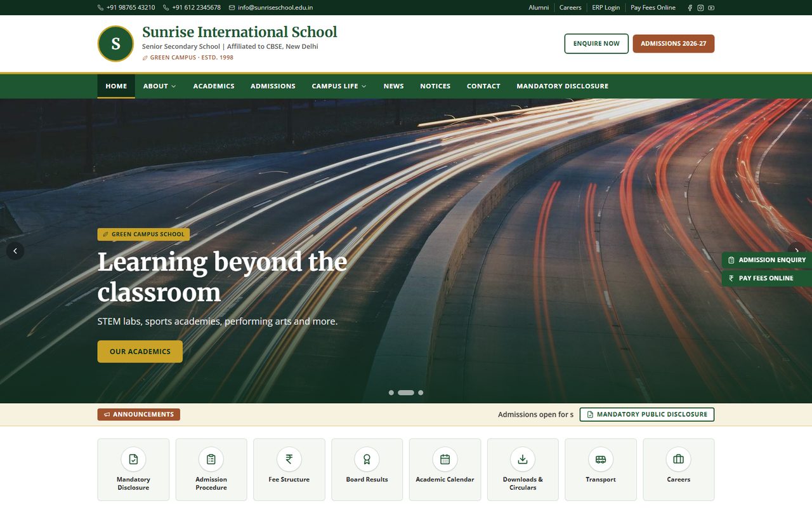
Task: Open the Board Results ribbon tile
Action: 367,470
